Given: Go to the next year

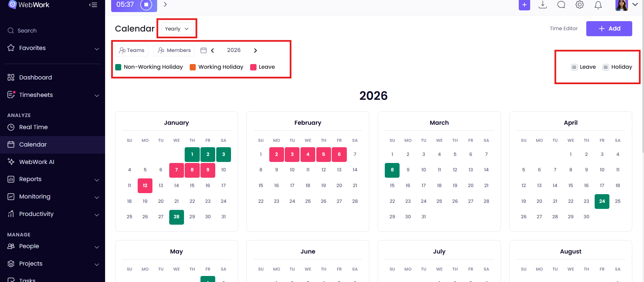Looking at the screenshot, I should pyautogui.click(x=255, y=50).
